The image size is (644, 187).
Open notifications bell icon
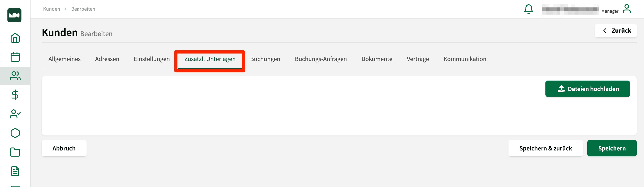tap(528, 9)
